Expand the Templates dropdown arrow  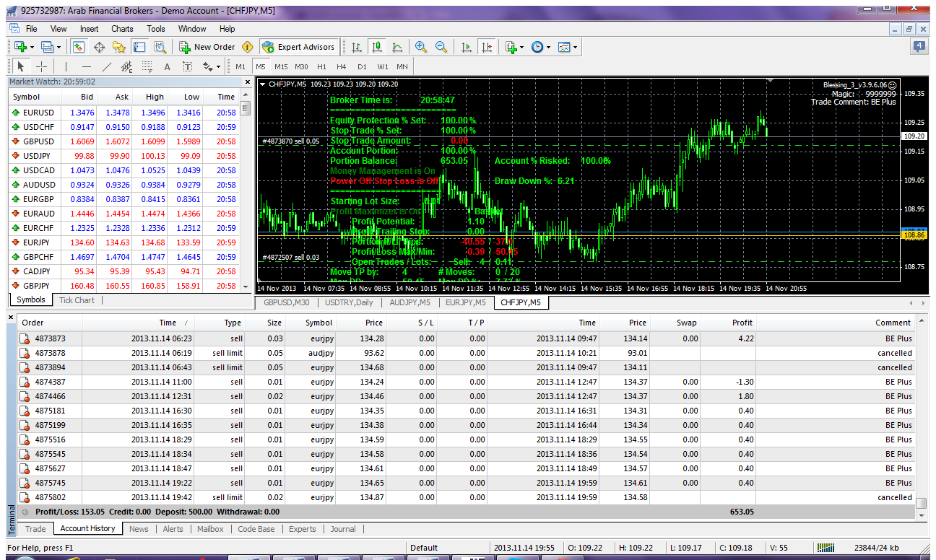576,47
